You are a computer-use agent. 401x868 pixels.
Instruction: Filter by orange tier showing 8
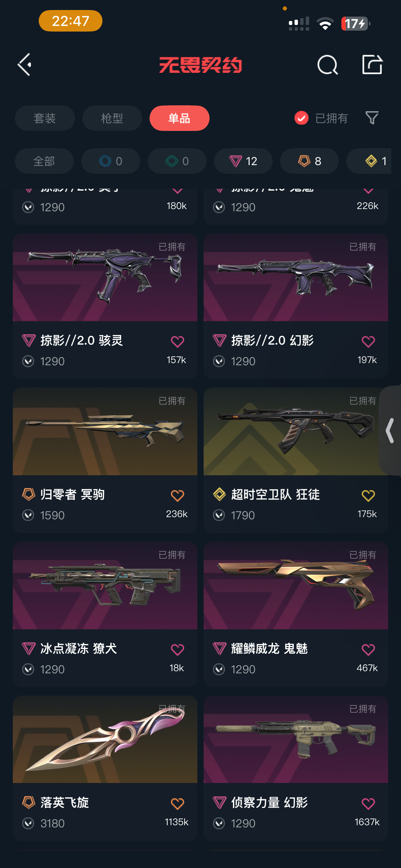pos(309,161)
